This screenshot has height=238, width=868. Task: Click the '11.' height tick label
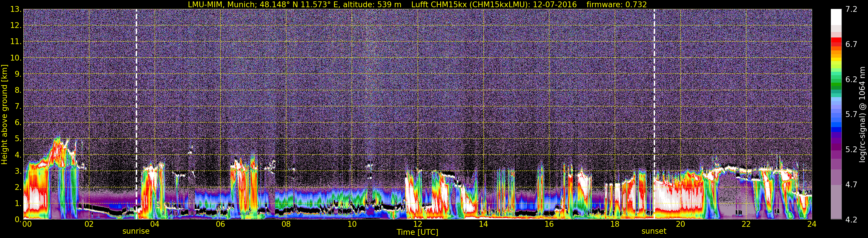click(16, 41)
